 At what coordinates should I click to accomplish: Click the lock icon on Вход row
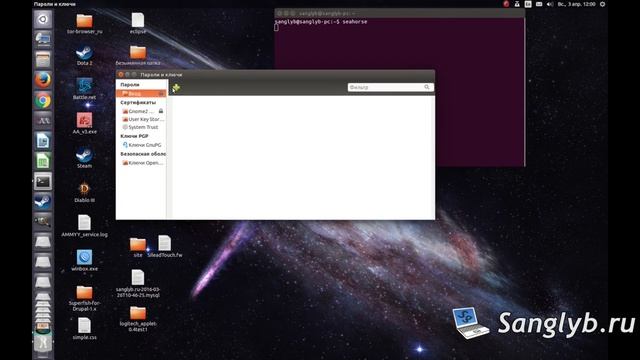pyautogui.click(x=161, y=94)
